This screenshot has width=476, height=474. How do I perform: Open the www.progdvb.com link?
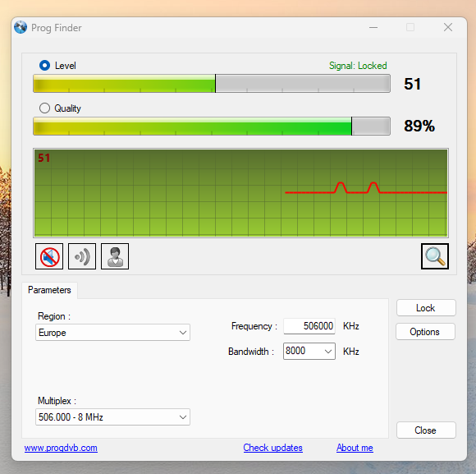pyautogui.click(x=61, y=448)
